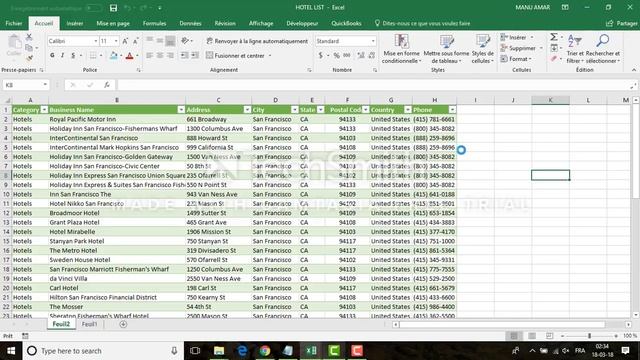640x360 pixels.
Task: Add a new sheet with plus icon
Action: point(123,324)
